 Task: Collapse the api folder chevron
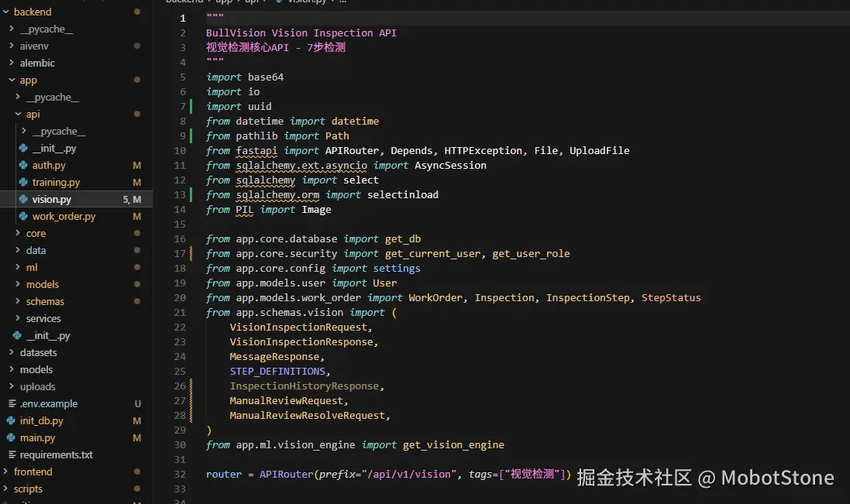pos(18,114)
